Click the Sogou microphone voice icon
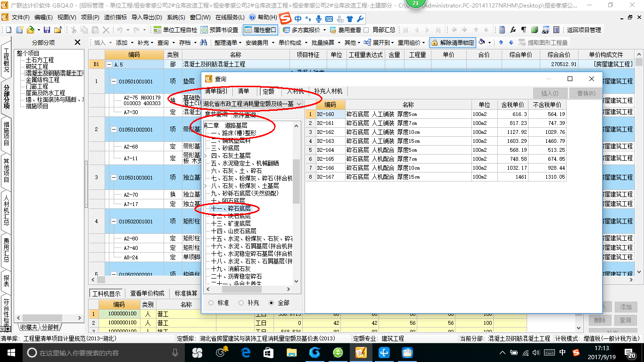Viewport: 644px width, 362px height. tap(319, 19)
